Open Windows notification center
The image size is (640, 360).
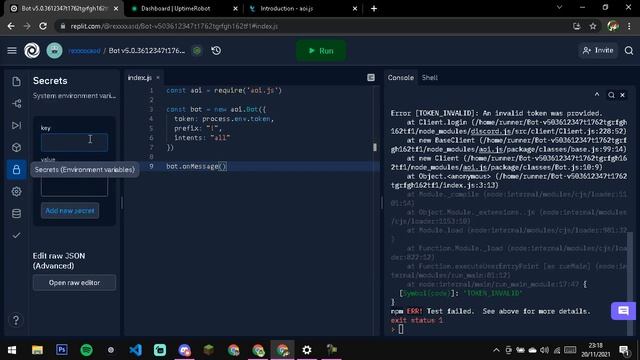coord(624,350)
